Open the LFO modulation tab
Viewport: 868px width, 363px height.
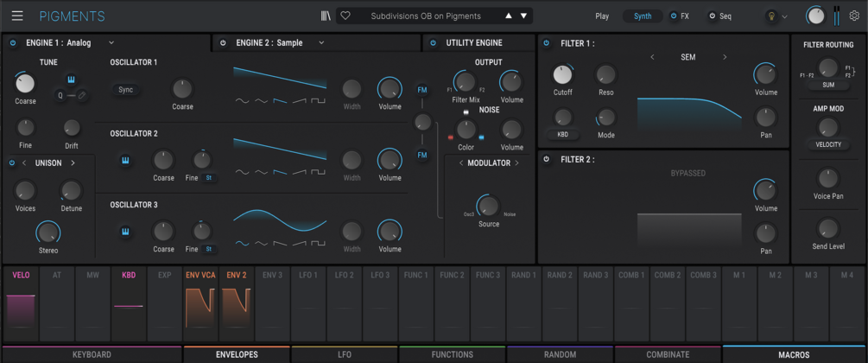point(345,354)
